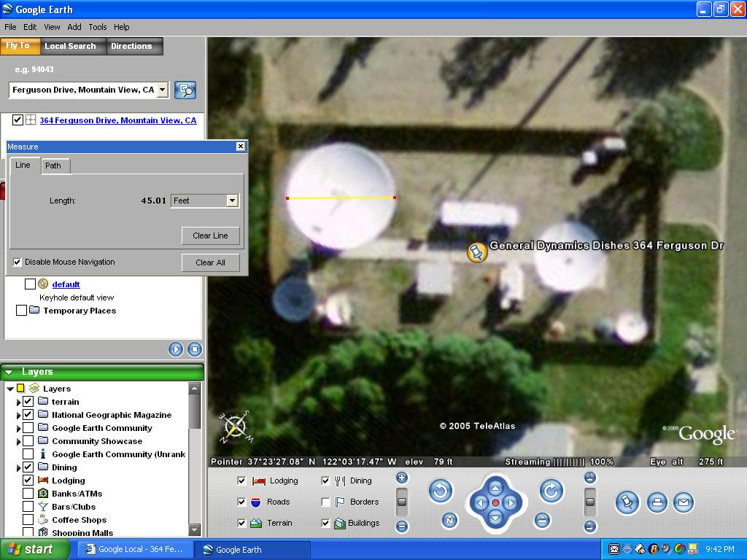Screen dimensions: 747x560
Task: Click the Clear Line button
Action: [210, 236]
